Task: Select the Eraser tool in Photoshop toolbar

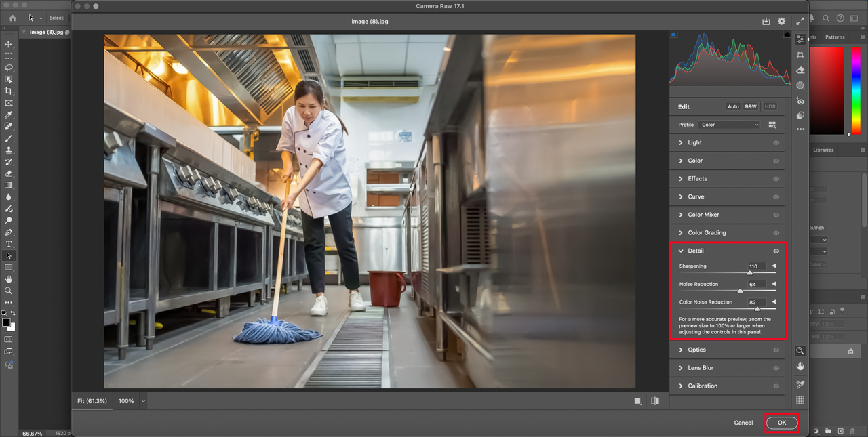Action: pyautogui.click(x=9, y=173)
